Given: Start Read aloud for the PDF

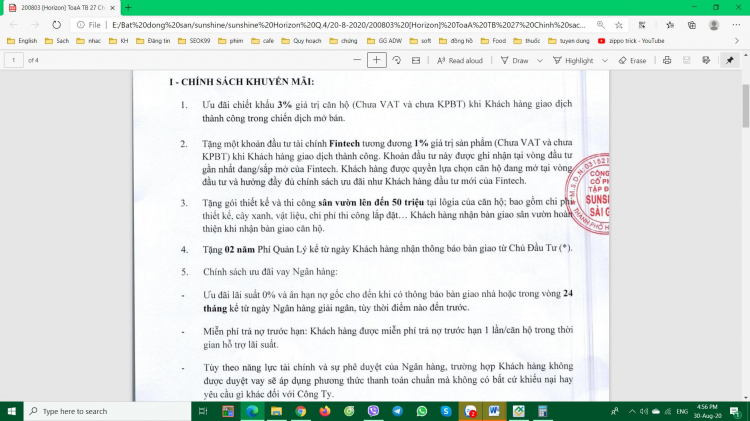Looking at the screenshot, I should coord(460,60).
